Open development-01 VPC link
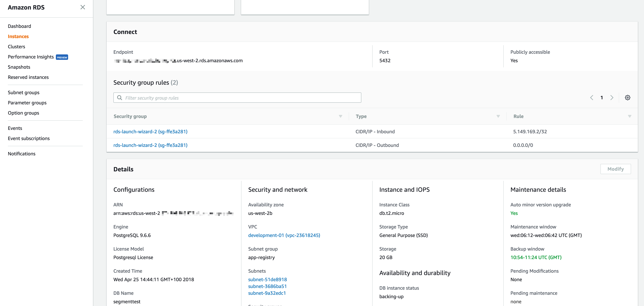Viewport: 644px width, 306px height. pyautogui.click(x=284, y=235)
